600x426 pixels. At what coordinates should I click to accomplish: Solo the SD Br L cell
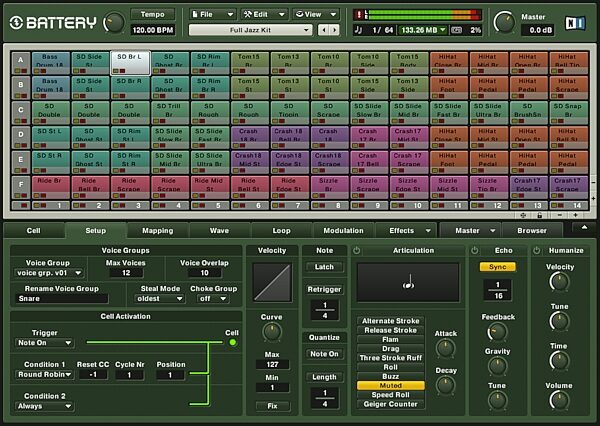click(x=116, y=71)
